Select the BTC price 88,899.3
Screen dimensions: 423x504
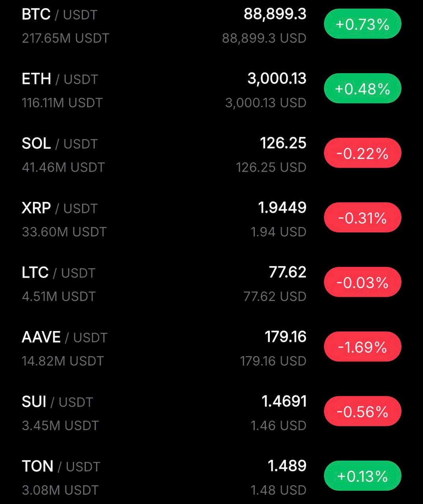tap(275, 14)
